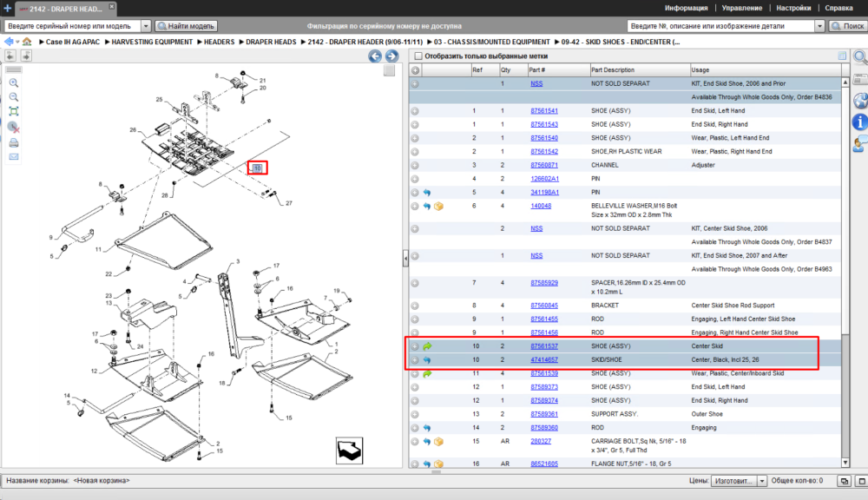Email the diagram via envelope icon
This screenshot has width=868, height=500.
tap(14, 157)
